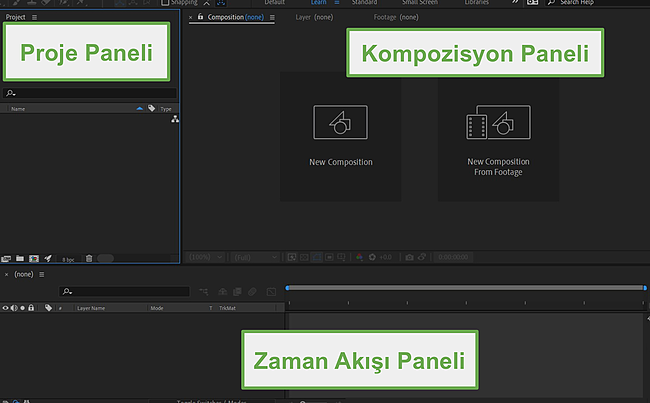This screenshot has height=403, width=650.
Task: Toggle fast previews icon in viewer
Action: point(292,257)
